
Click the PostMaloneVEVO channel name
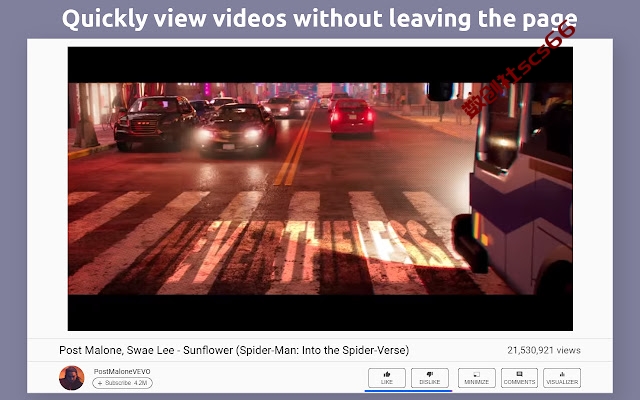(x=122, y=371)
